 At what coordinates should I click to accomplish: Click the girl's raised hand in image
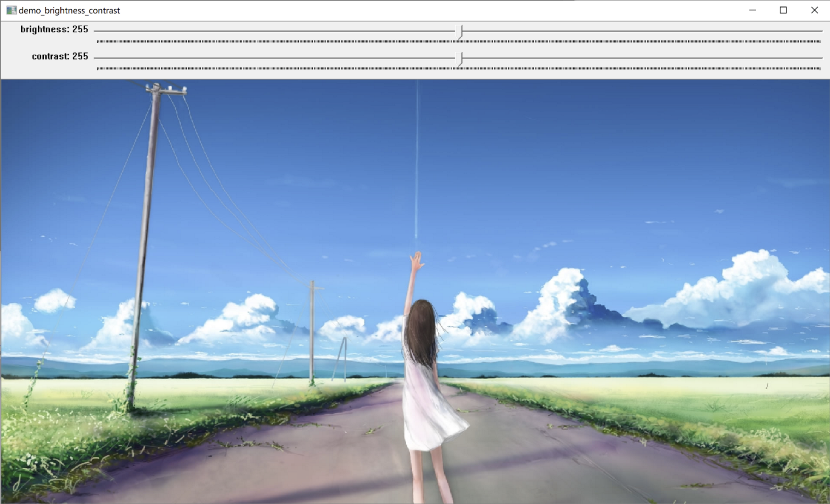pyautogui.click(x=417, y=260)
